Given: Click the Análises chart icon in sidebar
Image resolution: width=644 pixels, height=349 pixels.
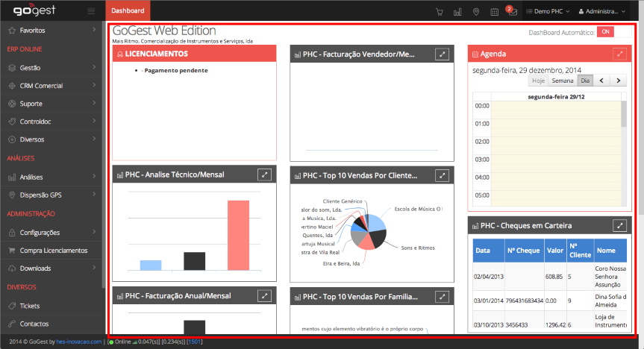Looking at the screenshot, I should tap(12, 177).
